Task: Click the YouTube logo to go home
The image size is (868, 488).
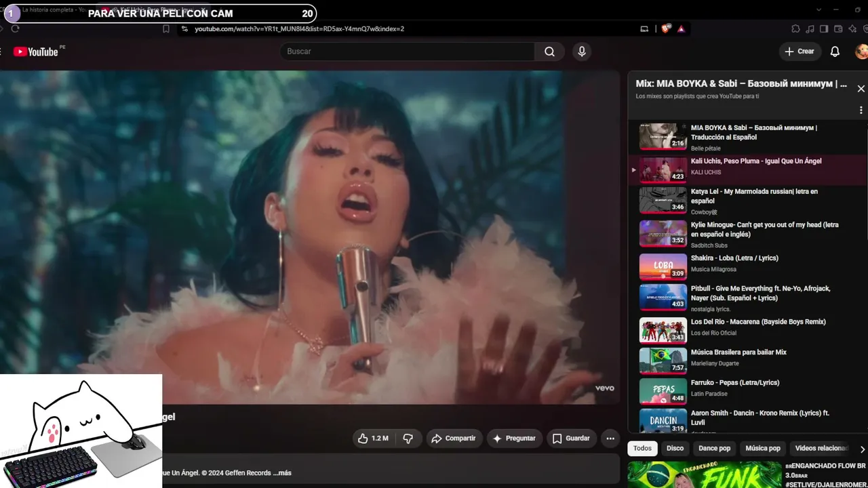Action: click(x=36, y=52)
